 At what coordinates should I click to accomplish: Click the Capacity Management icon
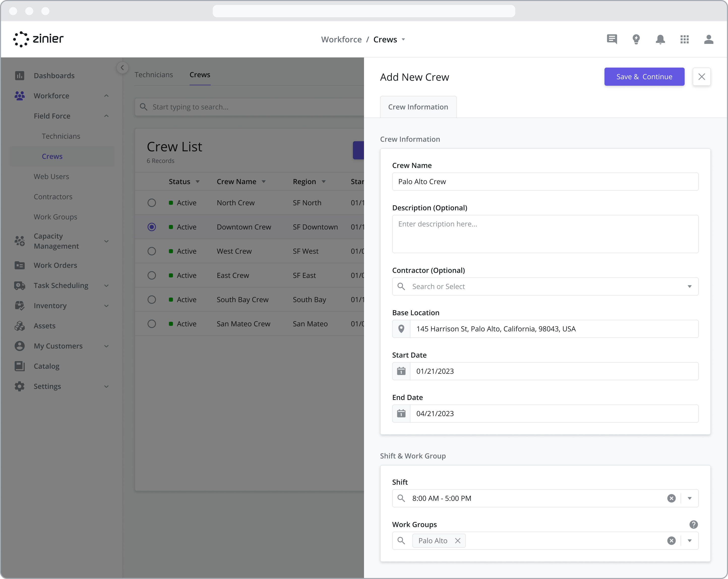pyautogui.click(x=20, y=241)
